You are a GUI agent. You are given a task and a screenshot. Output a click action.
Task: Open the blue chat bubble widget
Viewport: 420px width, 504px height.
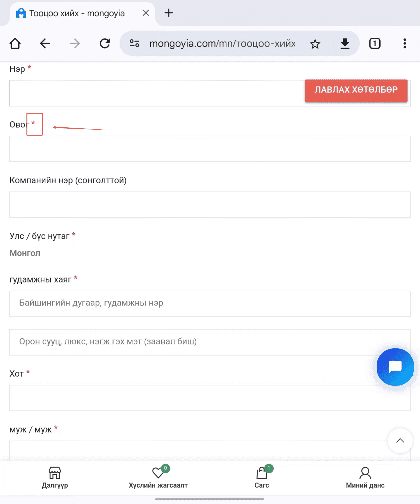[x=395, y=367]
